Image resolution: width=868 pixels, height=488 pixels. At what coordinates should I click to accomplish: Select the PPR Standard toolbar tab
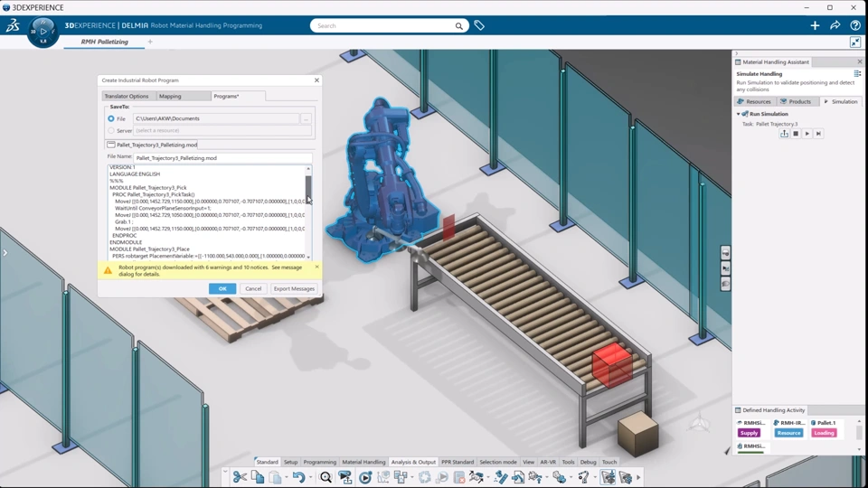pos(458,462)
